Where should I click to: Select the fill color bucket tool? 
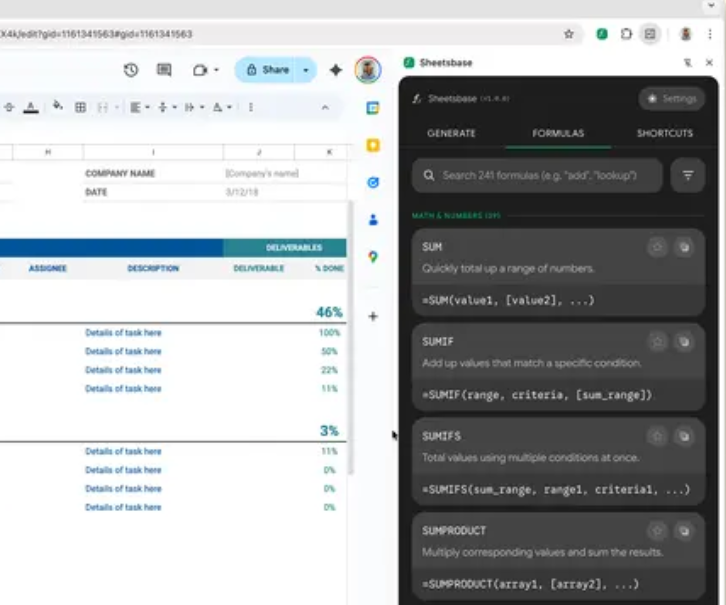pos(57,107)
